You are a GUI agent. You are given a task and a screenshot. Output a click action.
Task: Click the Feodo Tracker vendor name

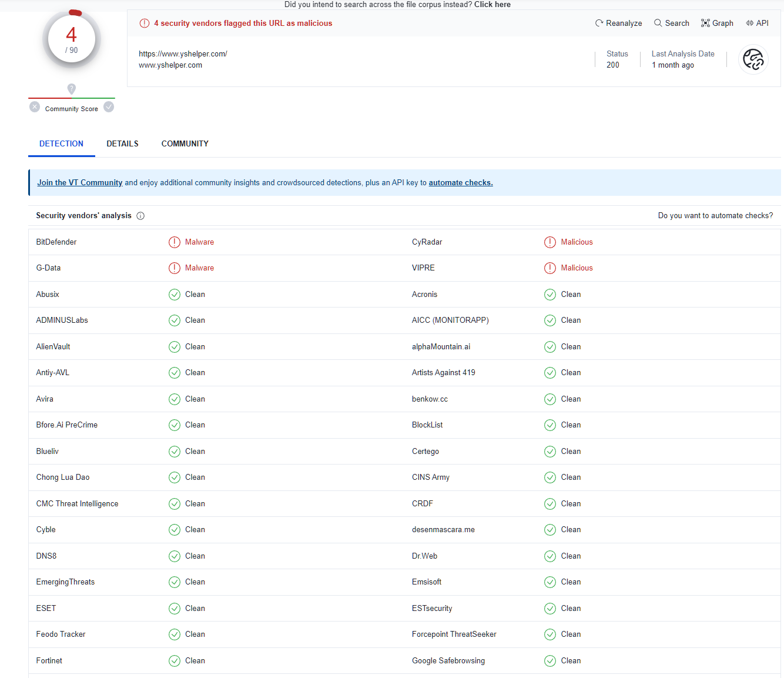[x=61, y=634]
